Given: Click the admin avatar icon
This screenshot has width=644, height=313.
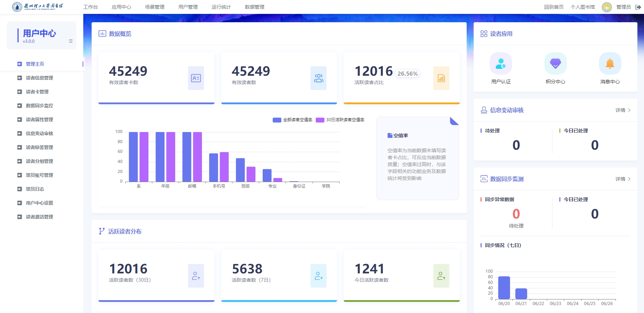Looking at the screenshot, I should click(x=607, y=7).
